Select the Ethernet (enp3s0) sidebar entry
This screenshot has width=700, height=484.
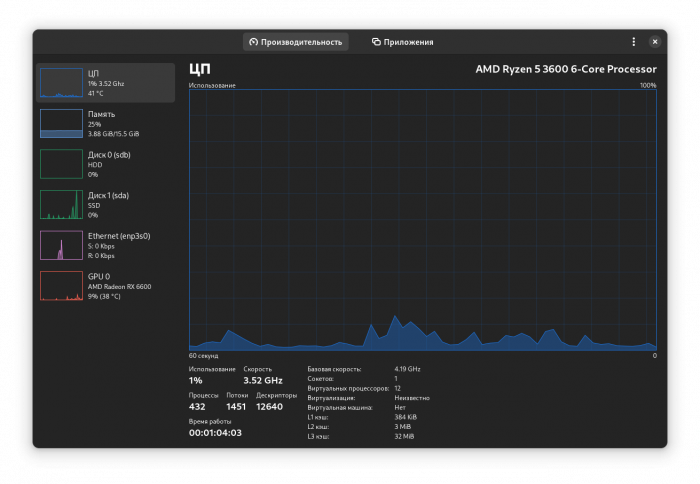tap(105, 246)
